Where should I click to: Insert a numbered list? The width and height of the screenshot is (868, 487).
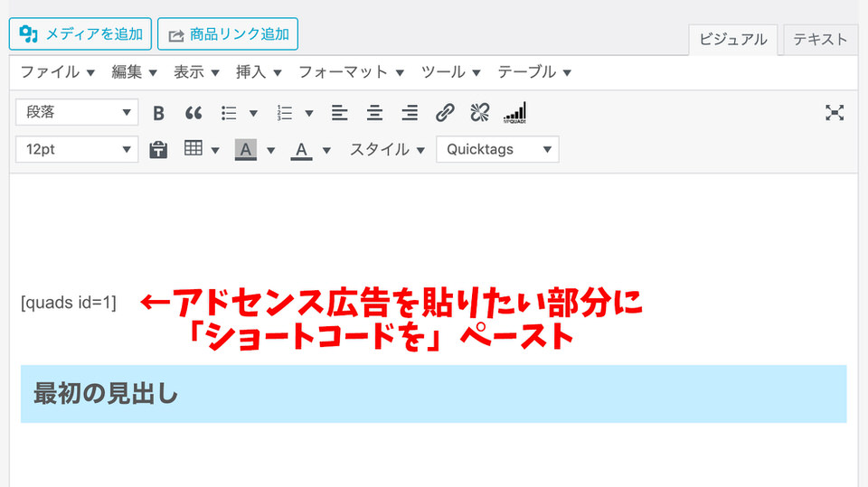(285, 113)
